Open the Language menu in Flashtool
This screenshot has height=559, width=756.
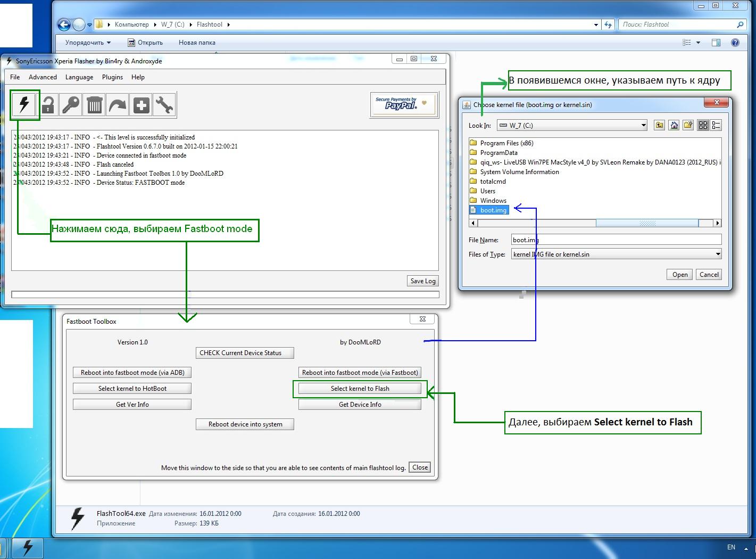coord(79,77)
